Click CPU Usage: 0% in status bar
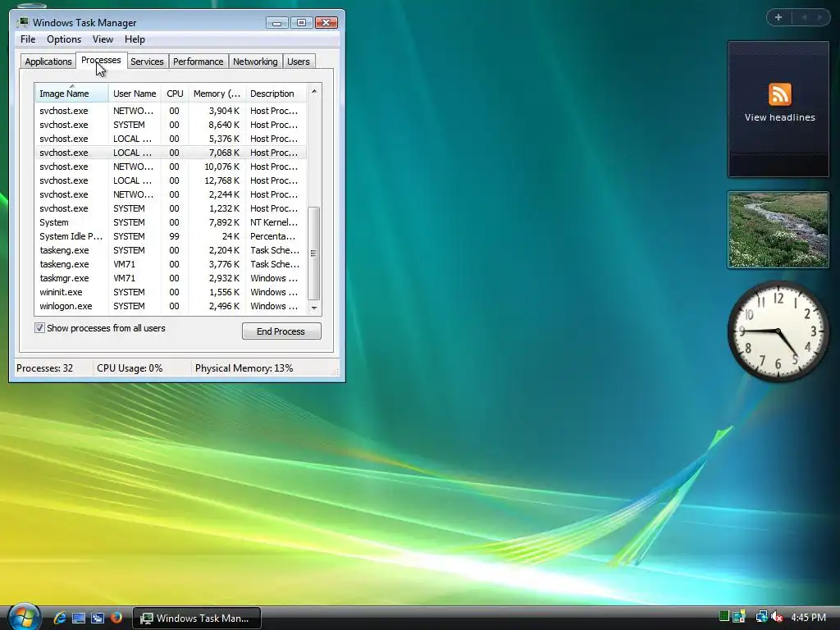 click(130, 368)
